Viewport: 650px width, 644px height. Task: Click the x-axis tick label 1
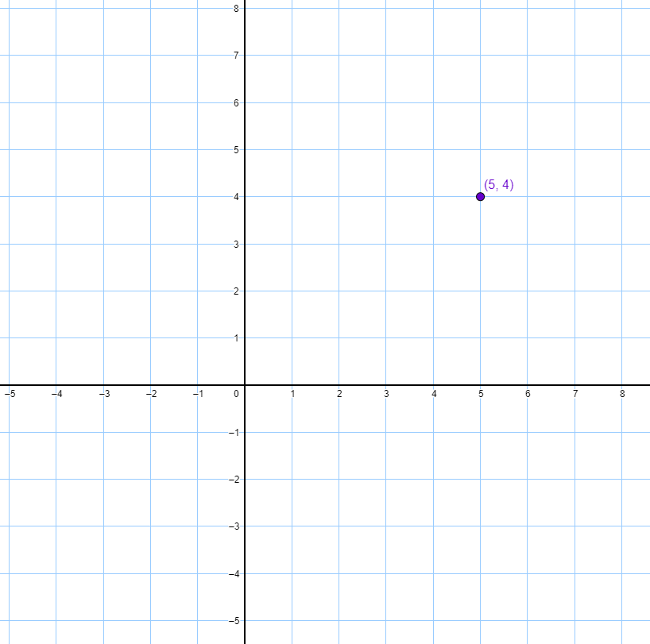pyautogui.click(x=292, y=394)
